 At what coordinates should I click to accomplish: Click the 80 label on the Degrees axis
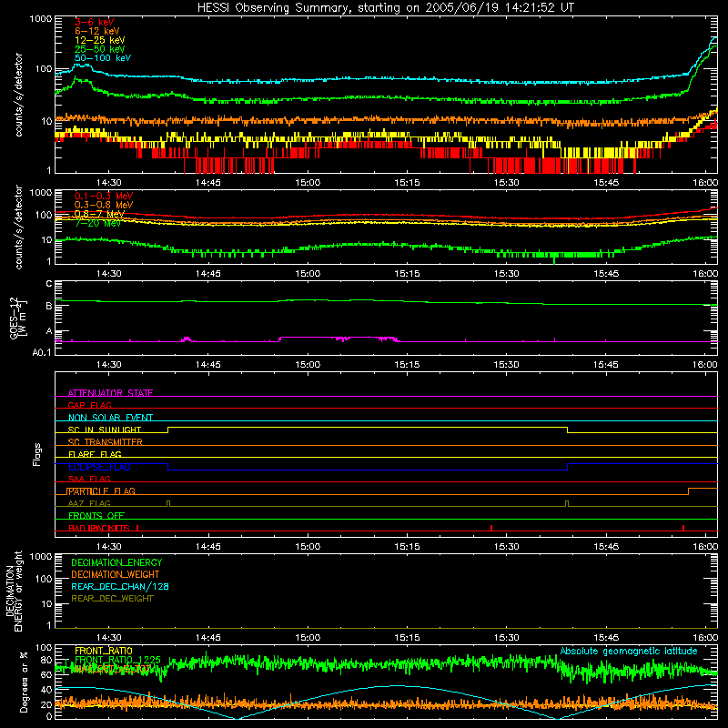click(46, 661)
